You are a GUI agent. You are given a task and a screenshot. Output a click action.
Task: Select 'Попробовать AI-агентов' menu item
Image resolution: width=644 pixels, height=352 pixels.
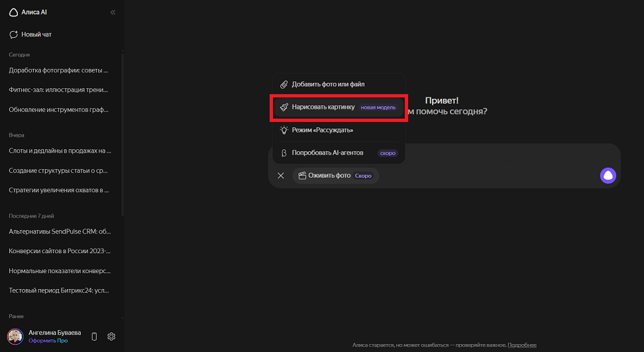click(x=339, y=152)
